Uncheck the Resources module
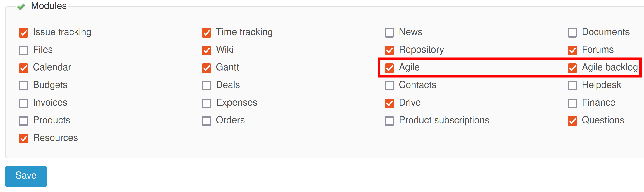This screenshot has height=192, width=644. pyautogui.click(x=23, y=138)
